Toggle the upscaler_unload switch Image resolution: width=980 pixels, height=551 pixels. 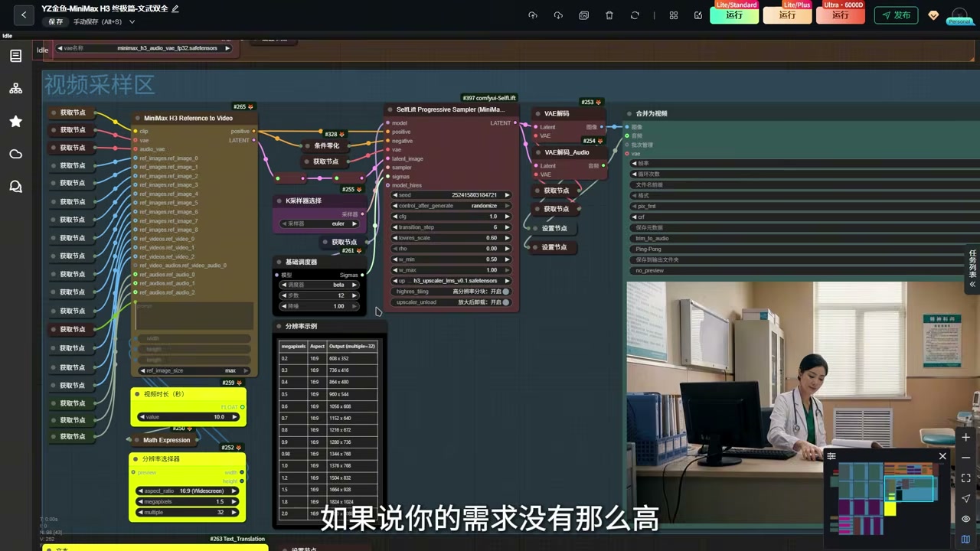tap(505, 302)
